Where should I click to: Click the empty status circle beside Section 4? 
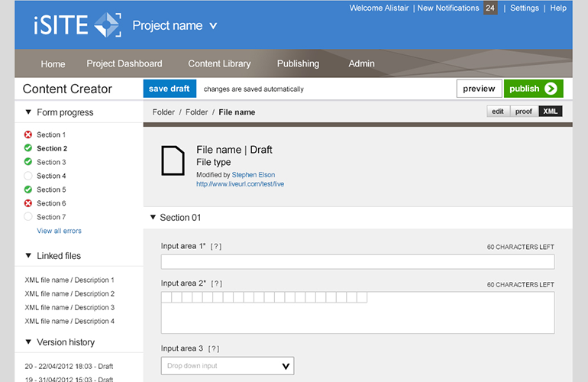click(x=28, y=176)
